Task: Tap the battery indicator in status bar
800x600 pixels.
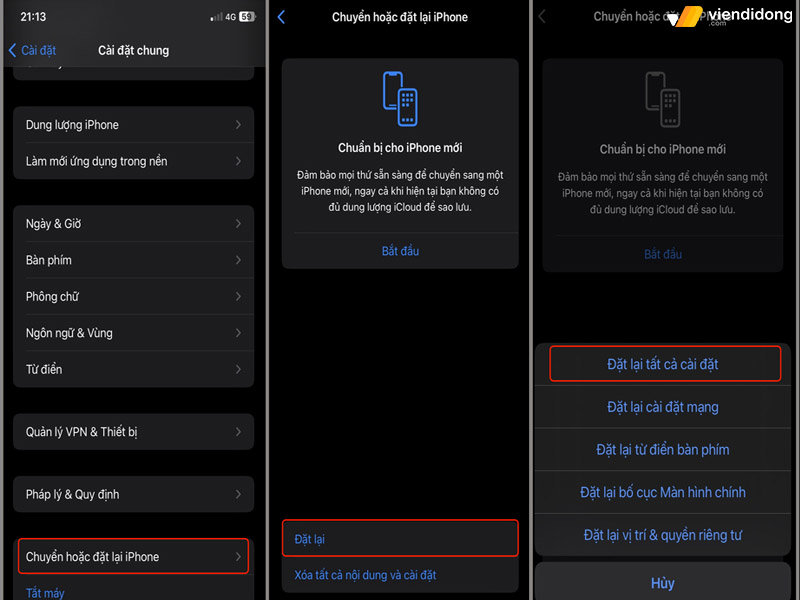Action: point(247,17)
